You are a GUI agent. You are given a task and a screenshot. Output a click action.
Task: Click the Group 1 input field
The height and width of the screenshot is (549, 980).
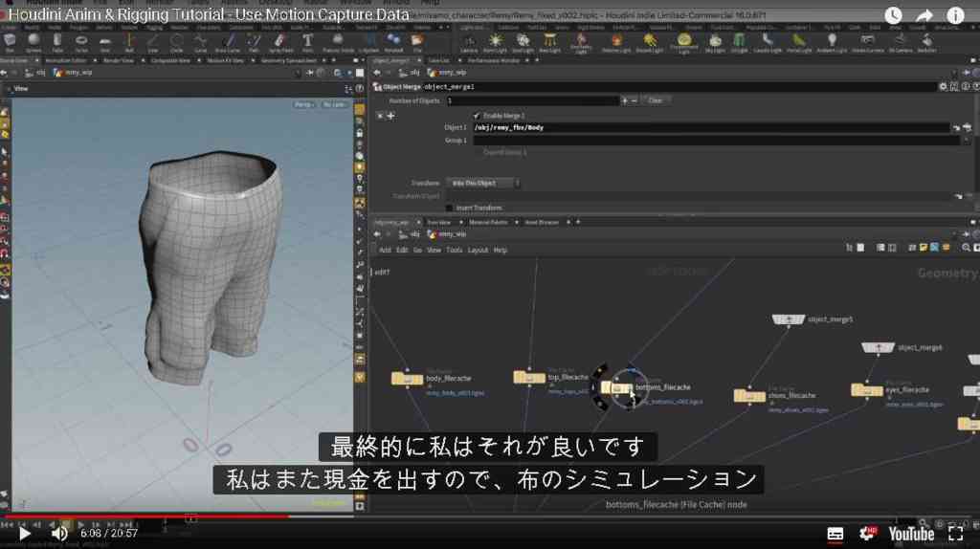click(716, 141)
